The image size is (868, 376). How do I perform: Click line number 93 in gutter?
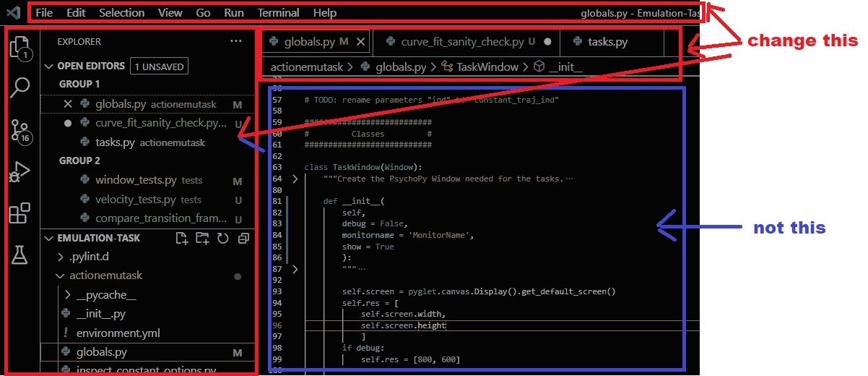(x=278, y=291)
